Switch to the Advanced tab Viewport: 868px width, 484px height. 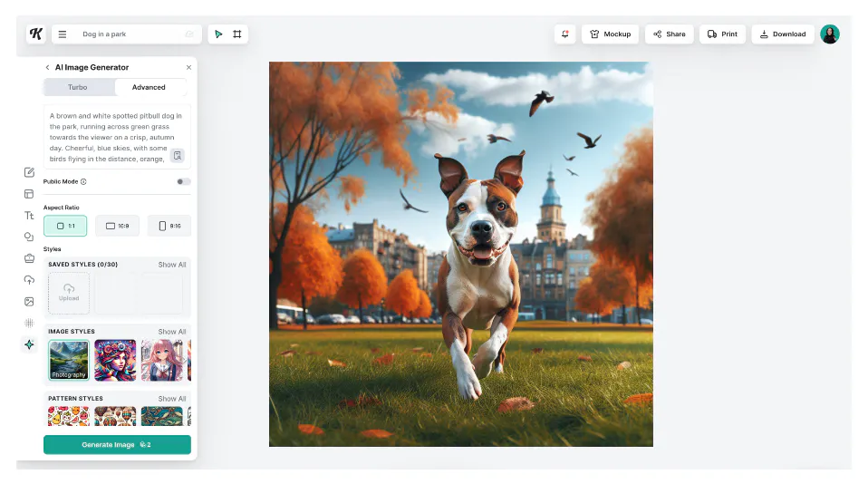point(149,88)
